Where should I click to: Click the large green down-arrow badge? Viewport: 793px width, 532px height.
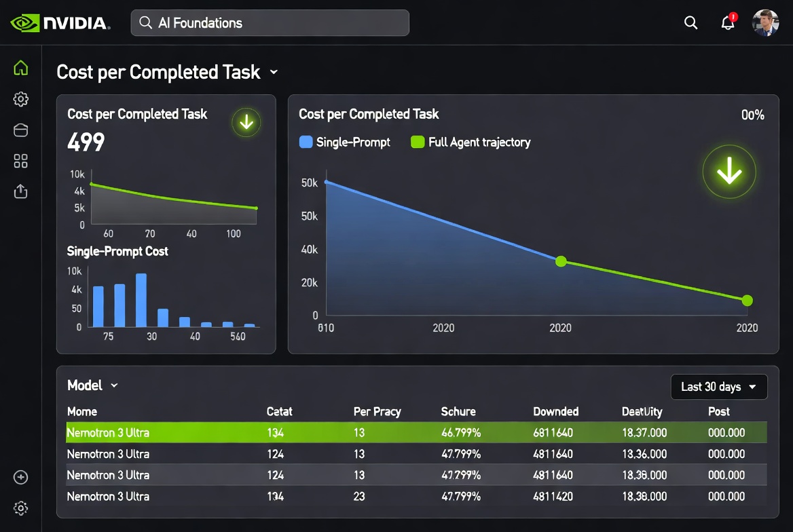[729, 172]
